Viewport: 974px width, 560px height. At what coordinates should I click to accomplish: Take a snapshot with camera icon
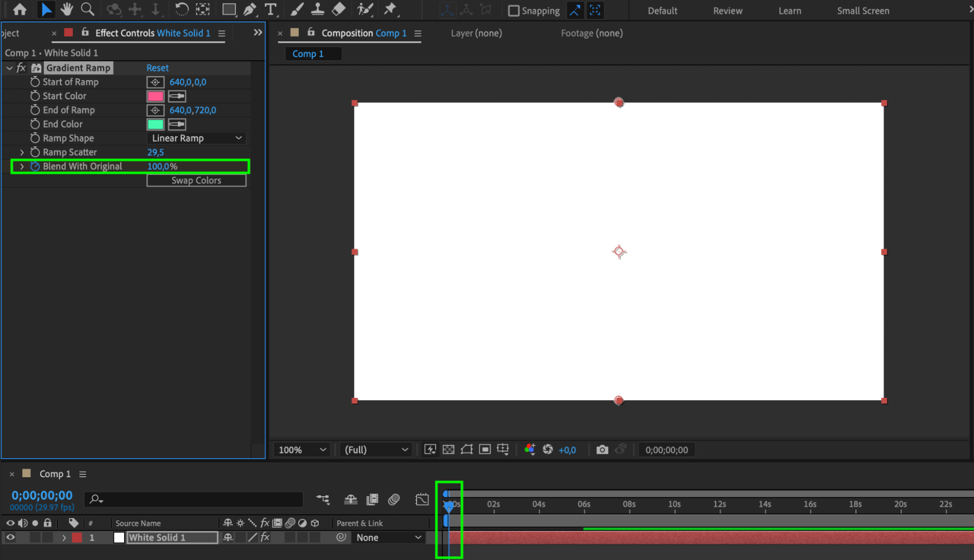602,449
